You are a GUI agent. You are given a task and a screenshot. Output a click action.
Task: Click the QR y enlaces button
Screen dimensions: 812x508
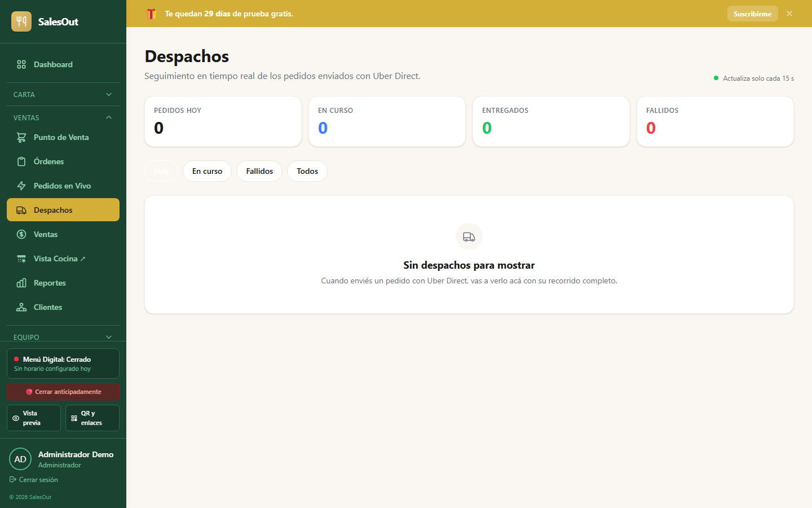(92, 418)
